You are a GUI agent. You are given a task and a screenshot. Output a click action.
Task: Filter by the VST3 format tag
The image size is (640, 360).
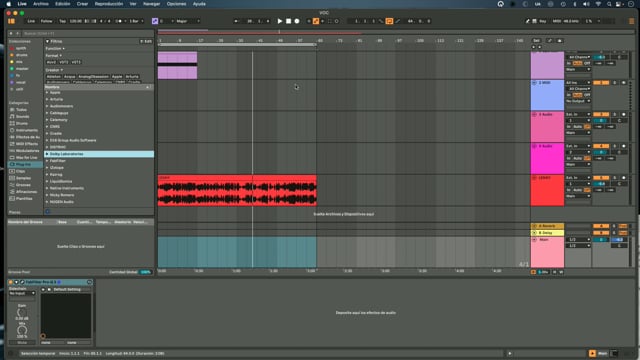point(76,62)
